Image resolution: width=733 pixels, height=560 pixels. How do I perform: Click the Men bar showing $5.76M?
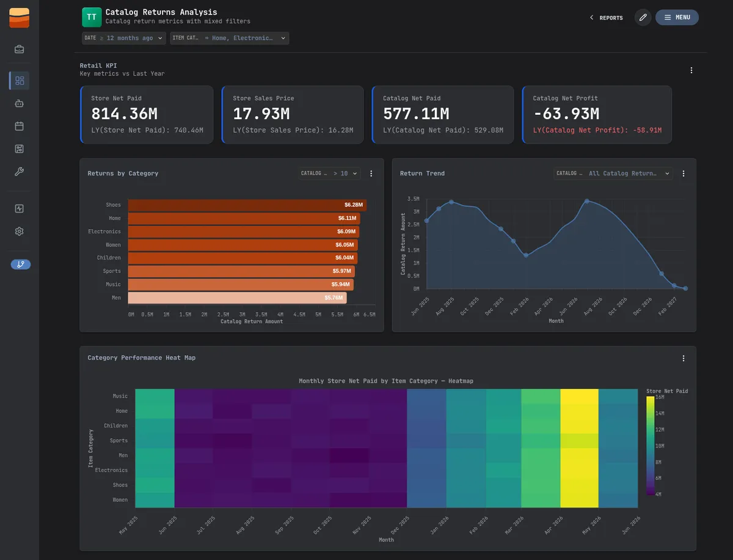tap(237, 298)
